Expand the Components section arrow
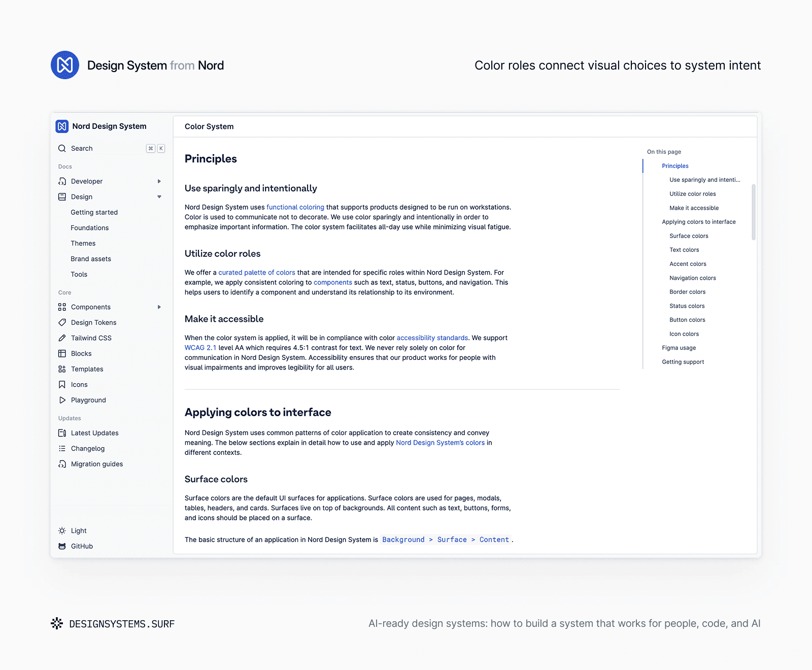The width and height of the screenshot is (812, 670). (159, 307)
